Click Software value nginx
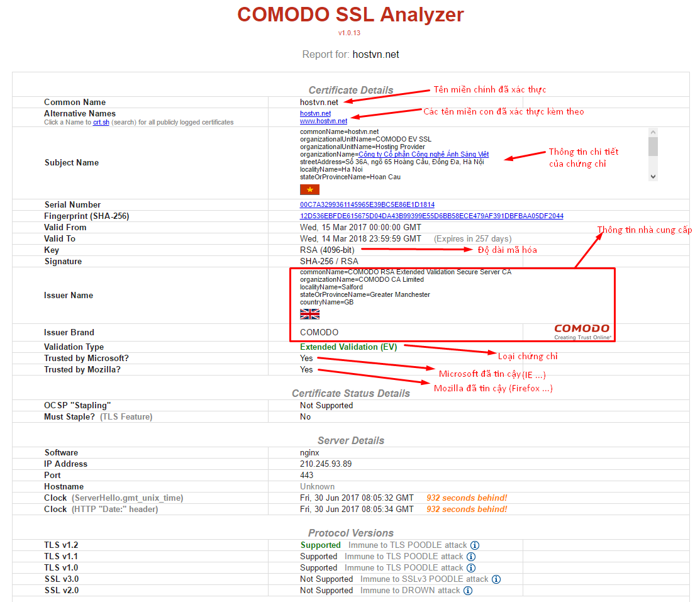The width and height of the screenshot is (700, 602). point(309,453)
